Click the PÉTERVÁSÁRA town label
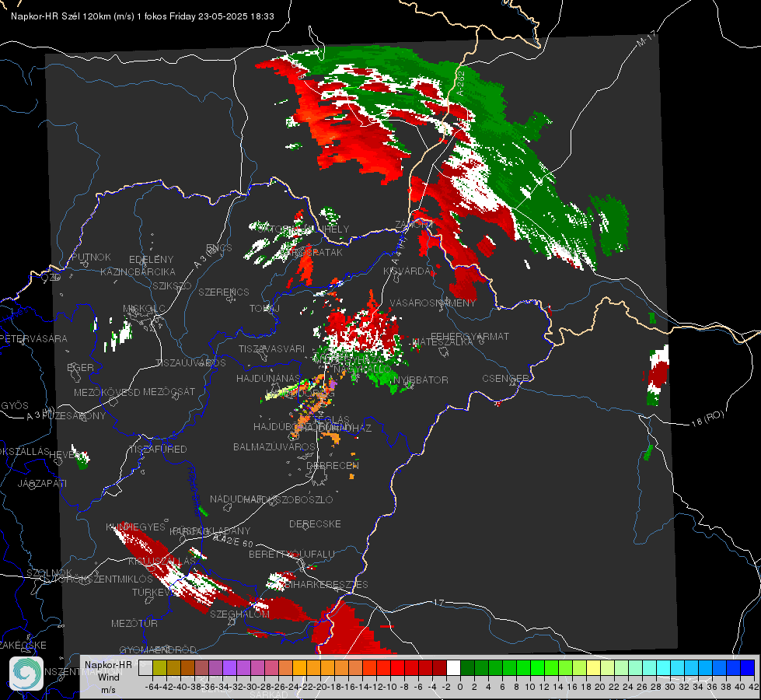 [x=33, y=338]
